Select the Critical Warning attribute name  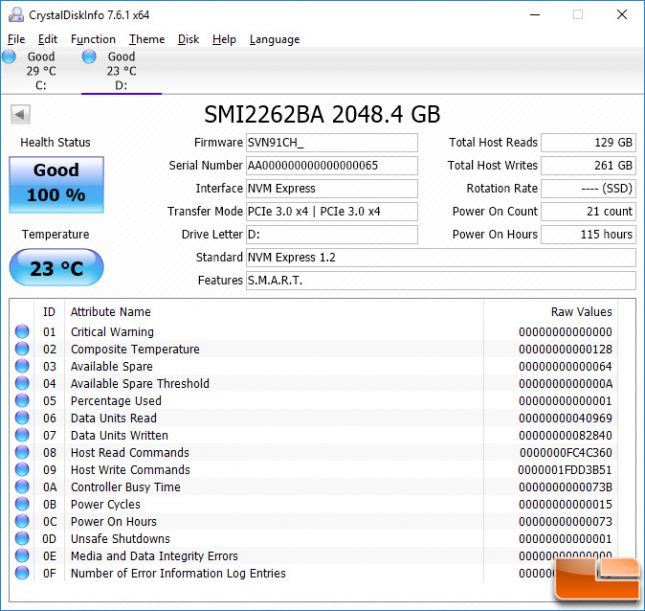(x=112, y=332)
